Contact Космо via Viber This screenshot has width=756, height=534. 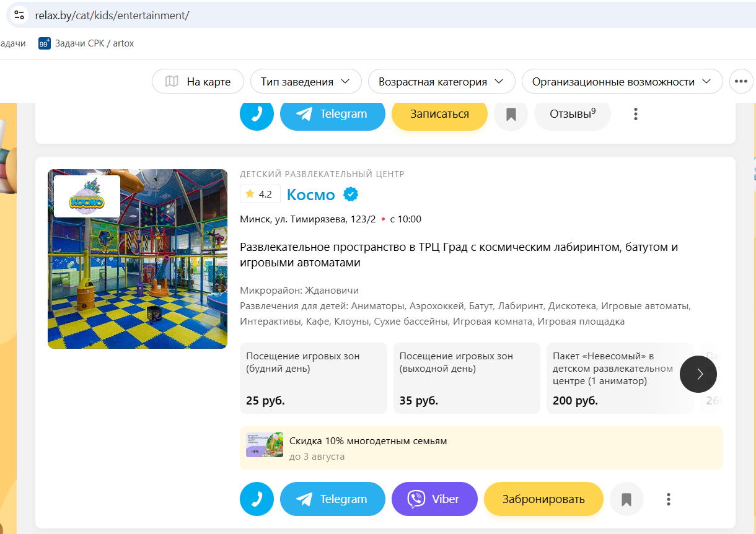(434, 499)
